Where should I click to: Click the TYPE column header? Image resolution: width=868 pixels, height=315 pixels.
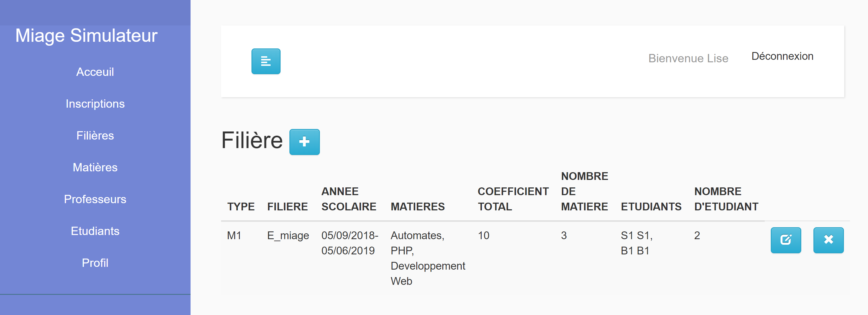click(x=241, y=206)
